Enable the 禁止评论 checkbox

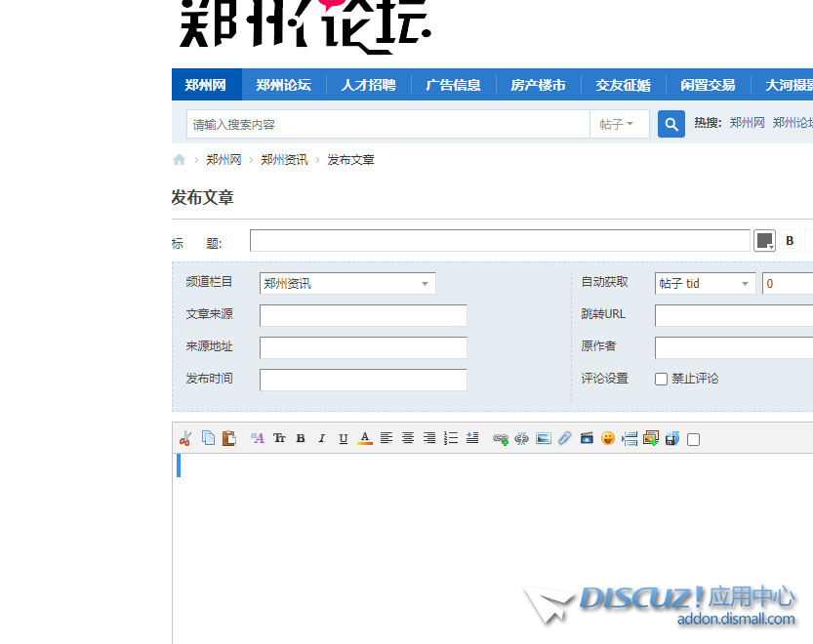point(662,379)
